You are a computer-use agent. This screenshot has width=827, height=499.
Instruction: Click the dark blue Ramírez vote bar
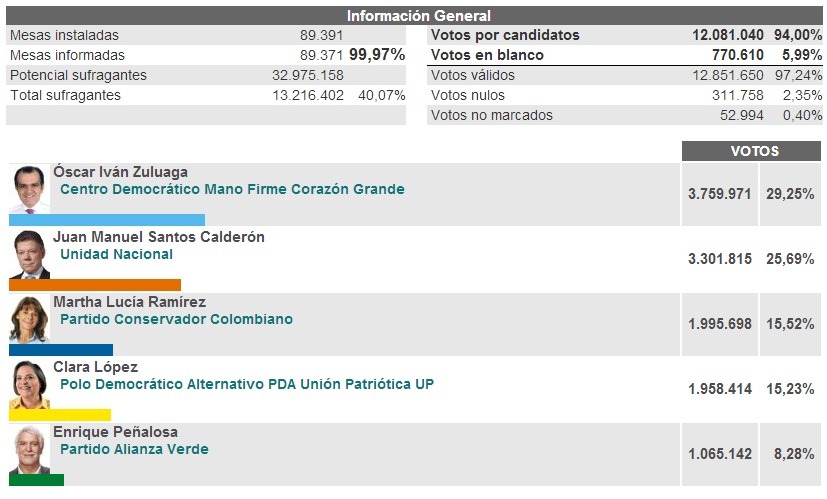coord(60,350)
